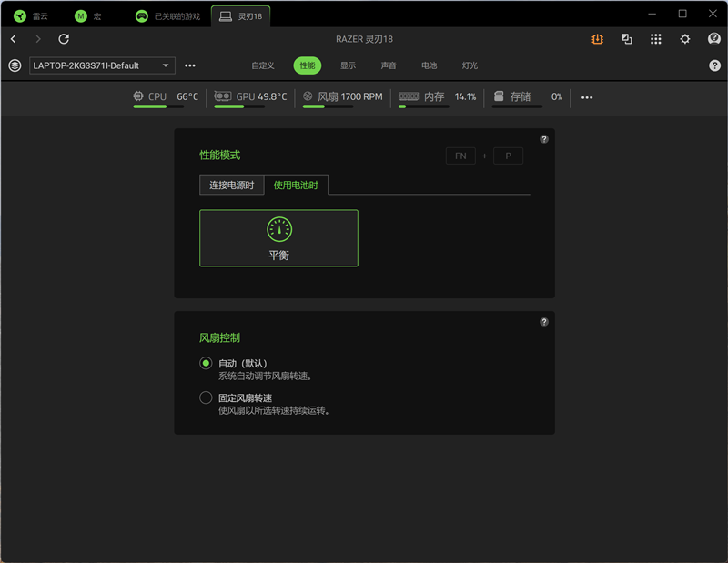Go back with the left arrow icon
Viewport: 728px width, 563px height.
[x=14, y=39]
